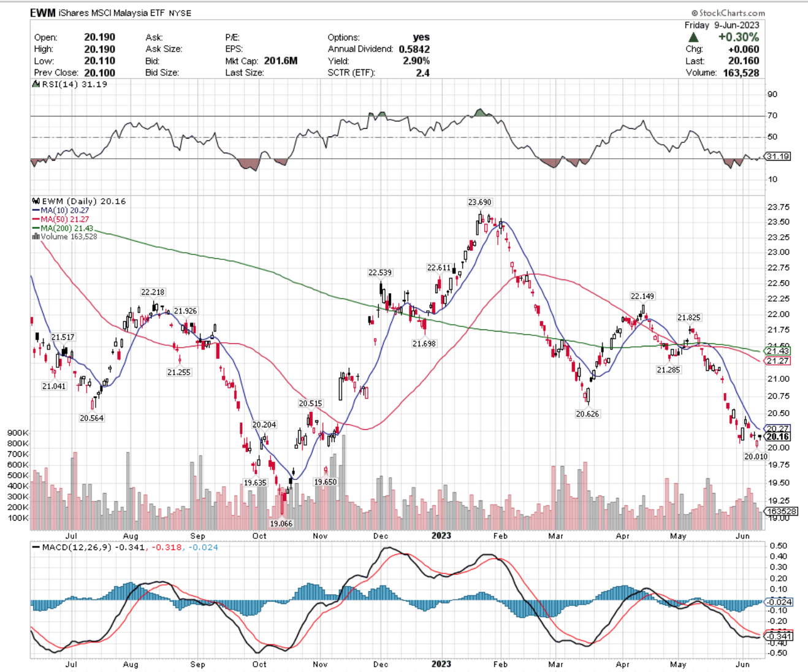
Task: Click the green up-arrow change indicator
Action: 694,37
